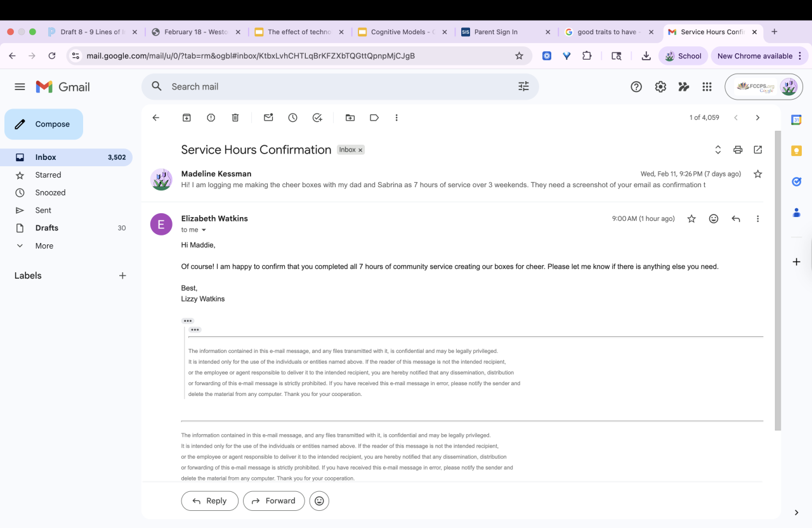The height and width of the screenshot is (528, 812).
Task: Click the Reply button at bottom
Action: (x=210, y=501)
